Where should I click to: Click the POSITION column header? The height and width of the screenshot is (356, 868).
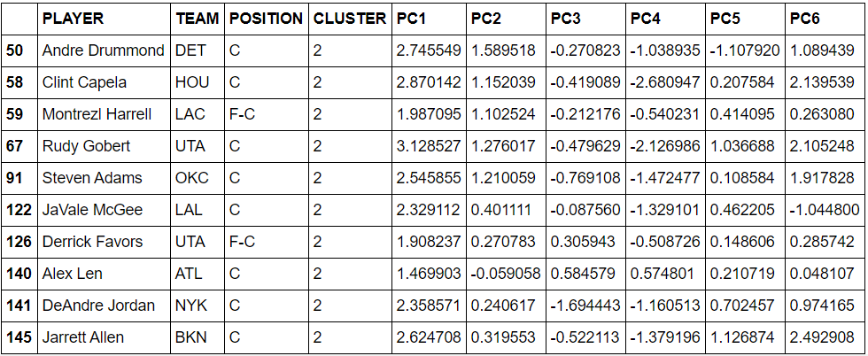[267, 19]
